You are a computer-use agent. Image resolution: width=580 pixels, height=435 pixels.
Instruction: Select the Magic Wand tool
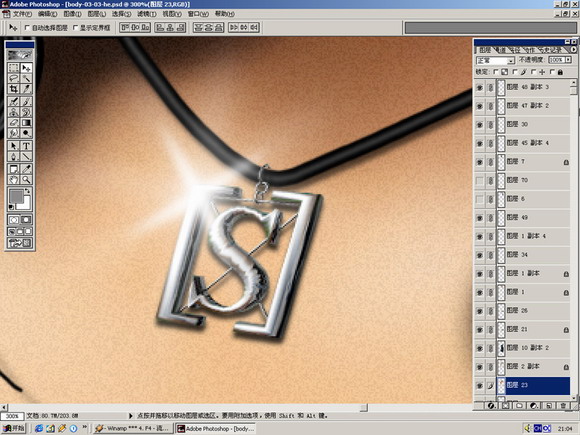tap(26, 78)
